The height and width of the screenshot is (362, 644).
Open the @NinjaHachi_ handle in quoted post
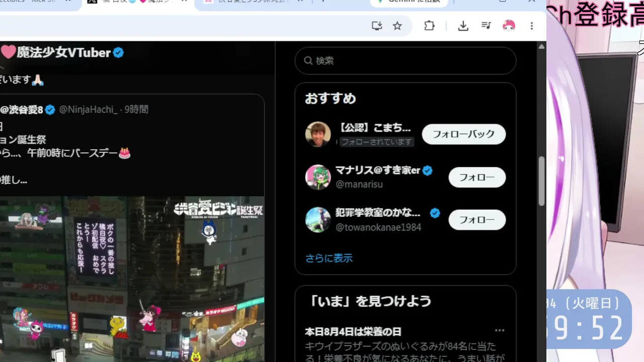[88, 110]
